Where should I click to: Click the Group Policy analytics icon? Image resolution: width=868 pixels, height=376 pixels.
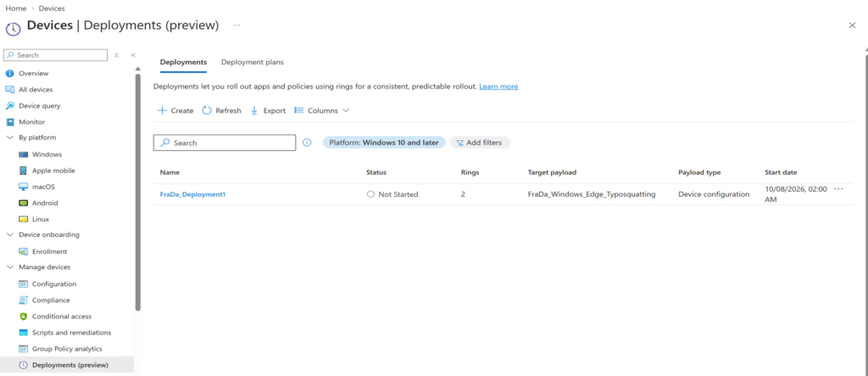(x=23, y=349)
